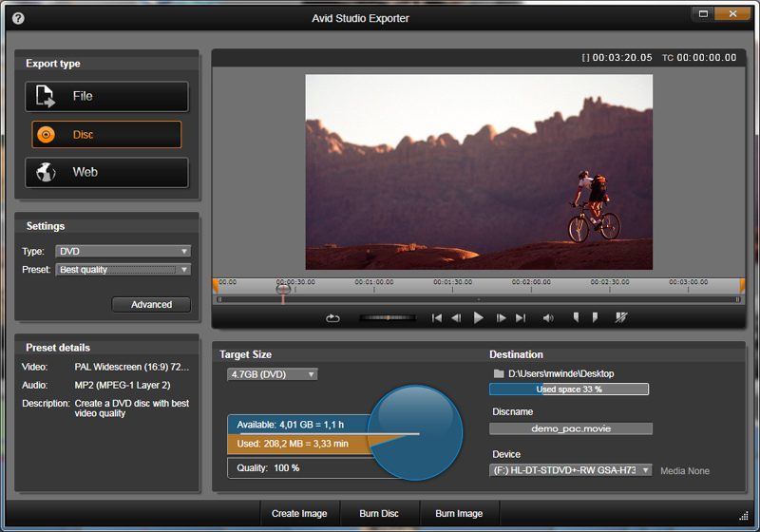Clear the mark in/out points
The image size is (760, 532).
[621, 318]
